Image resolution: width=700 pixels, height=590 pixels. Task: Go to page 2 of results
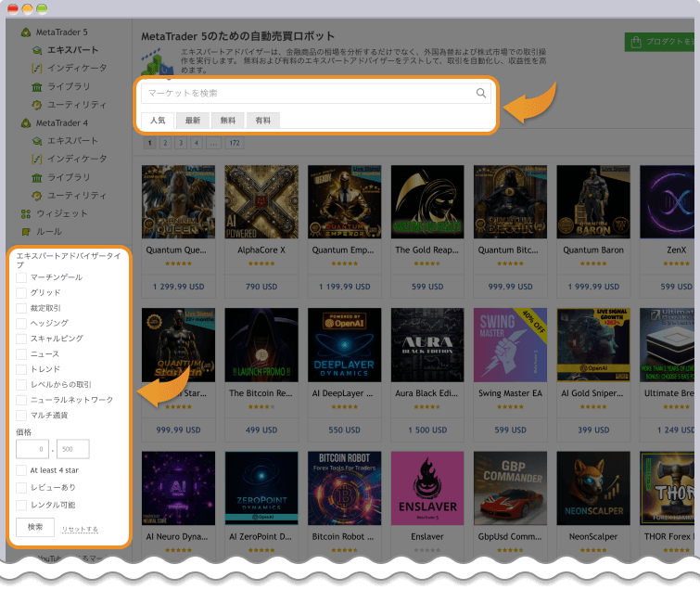tap(165, 143)
